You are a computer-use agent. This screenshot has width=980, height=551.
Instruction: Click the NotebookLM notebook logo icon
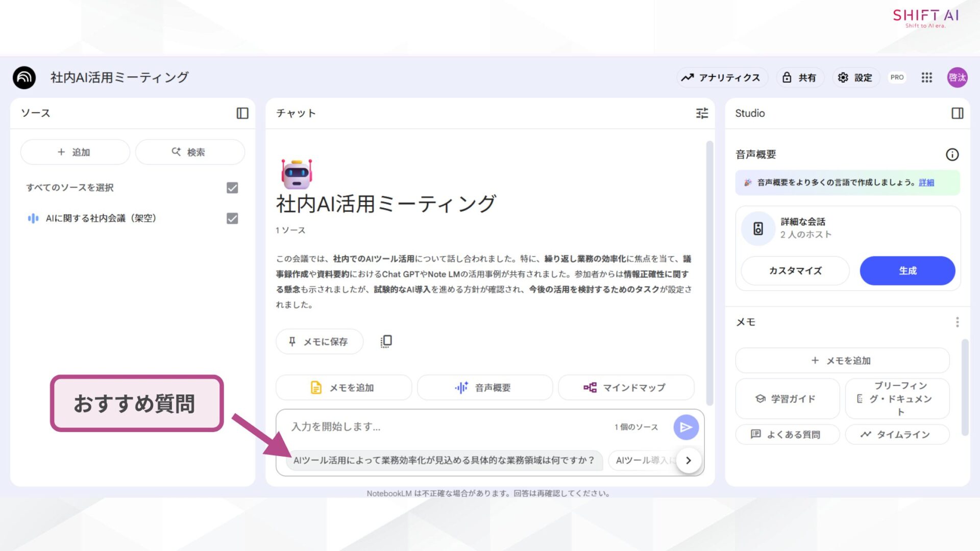click(23, 77)
